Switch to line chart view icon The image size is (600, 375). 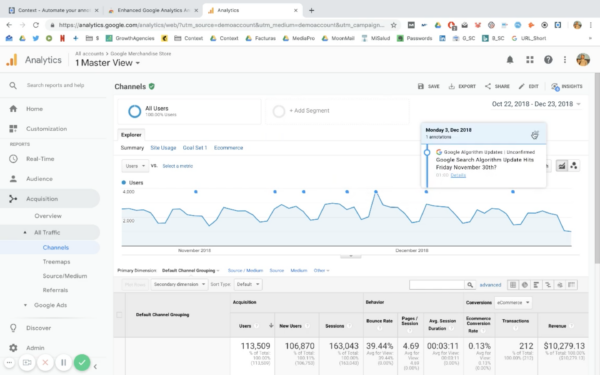click(561, 166)
